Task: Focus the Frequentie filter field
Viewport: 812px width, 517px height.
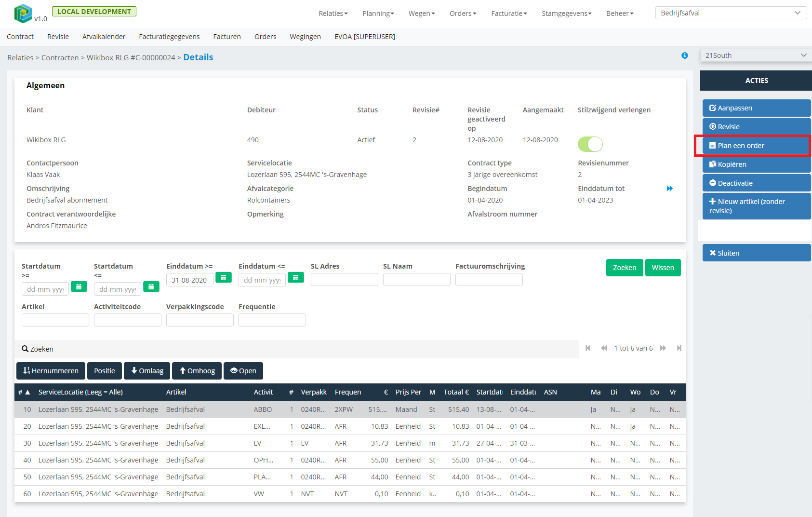Action: click(x=272, y=320)
